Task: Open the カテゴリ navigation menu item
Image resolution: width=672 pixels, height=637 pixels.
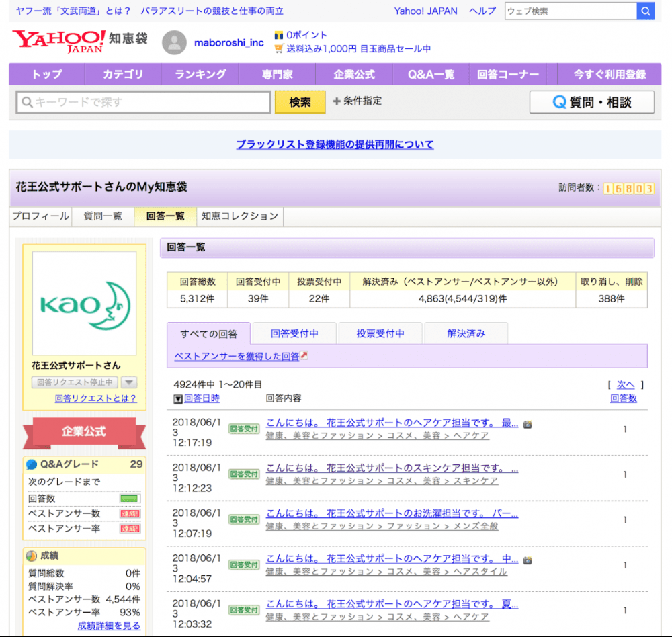Action: pyautogui.click(x=123, y=75)
